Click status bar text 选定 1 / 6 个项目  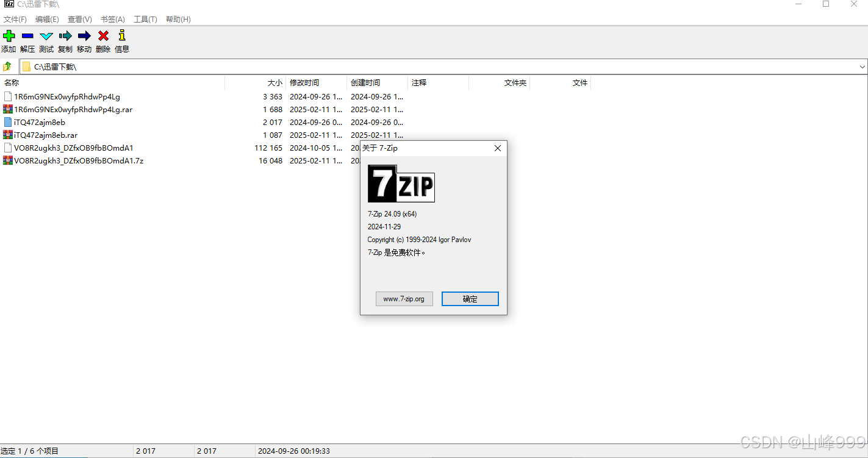[29, 451]
